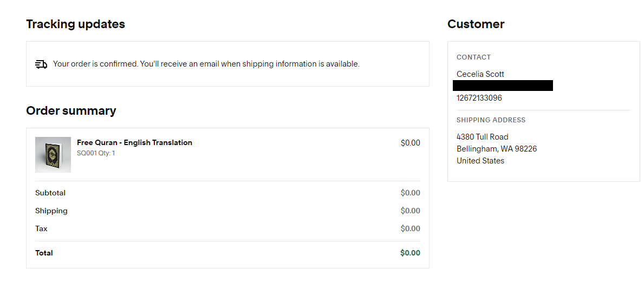Click the Tax amount
This screenshot has height=308, width=644.
pyautogui.click(x=410, y=228)
